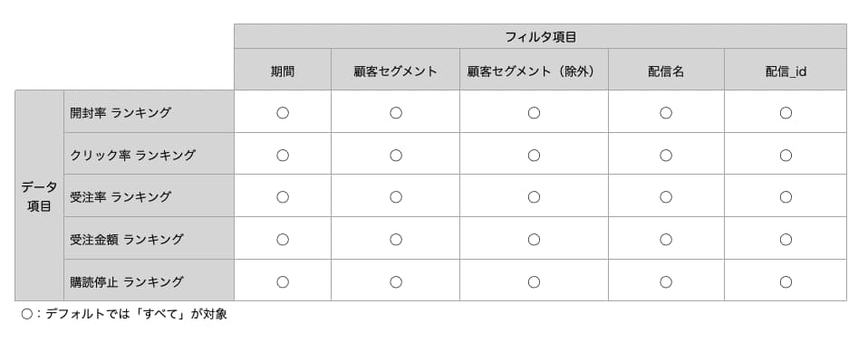This screenshot has height=342, width=868.
Task: Click the 配信_id column header
Action: point(786,70)
